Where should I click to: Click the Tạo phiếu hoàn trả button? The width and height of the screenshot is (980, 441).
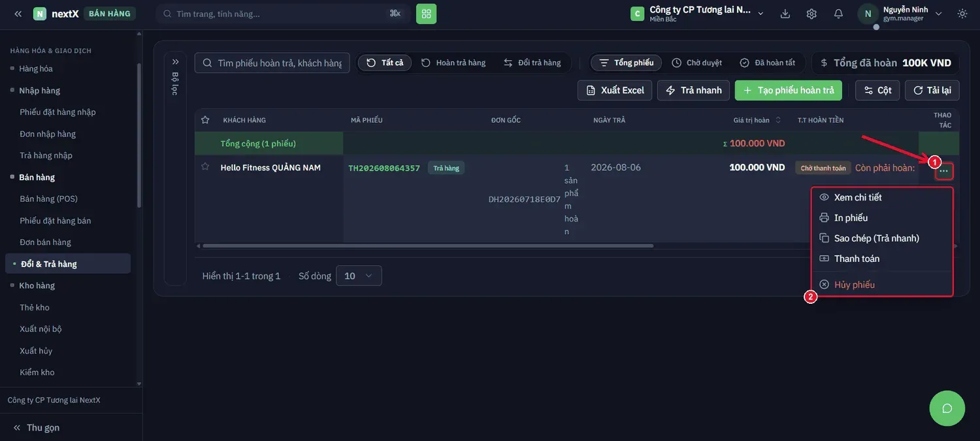pyautogui.click(x=789, y=90)
